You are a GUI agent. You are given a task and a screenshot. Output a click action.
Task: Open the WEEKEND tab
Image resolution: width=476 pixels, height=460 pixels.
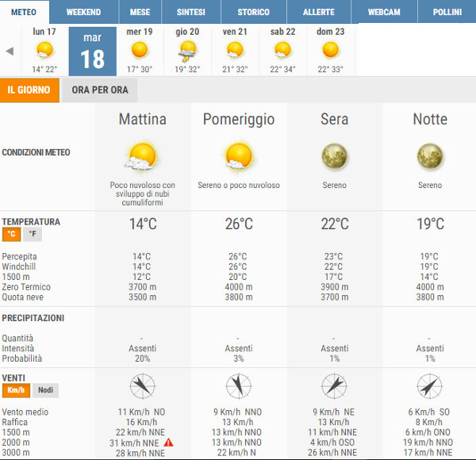click(x=83, y=12)
